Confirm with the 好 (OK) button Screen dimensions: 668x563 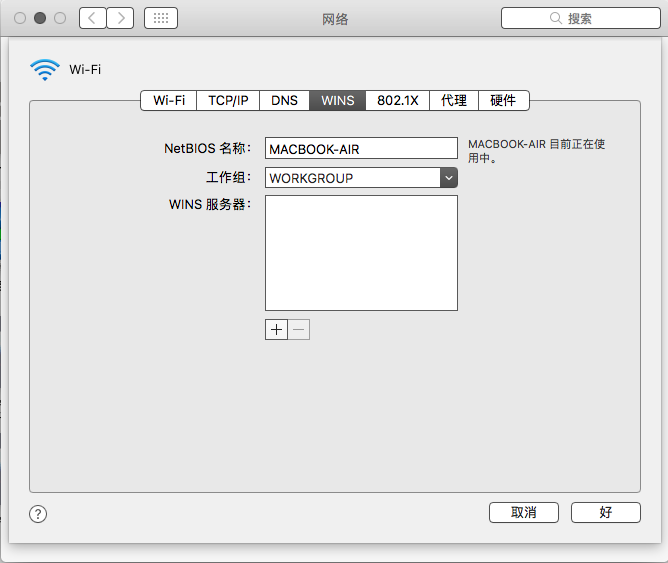point(605,512)
